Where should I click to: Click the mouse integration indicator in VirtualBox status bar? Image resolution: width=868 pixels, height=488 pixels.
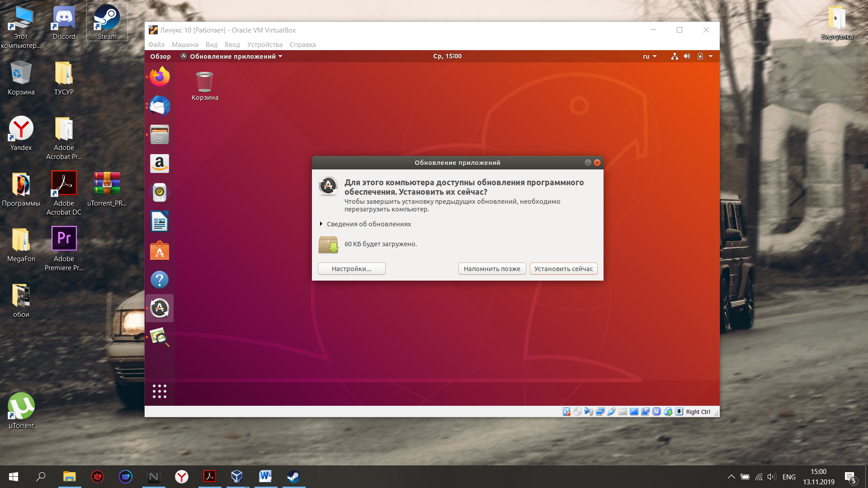668,412
